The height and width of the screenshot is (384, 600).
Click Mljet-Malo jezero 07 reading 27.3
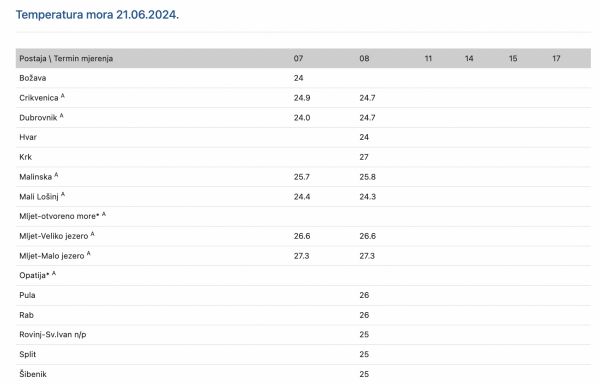coord(302,256)
